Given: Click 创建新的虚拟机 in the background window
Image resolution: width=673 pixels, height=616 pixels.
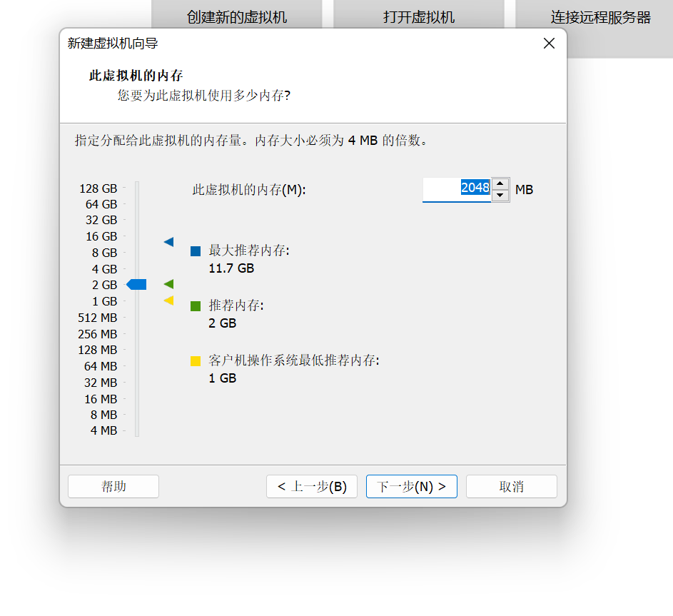Looking at the screenshot, I should pyautogui.click(x=236, y=17).
